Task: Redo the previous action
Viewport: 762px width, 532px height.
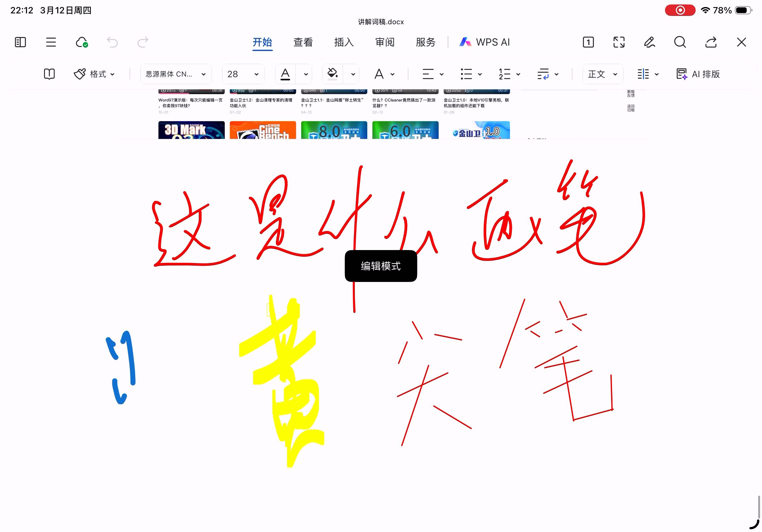Action: coord(143,42)
